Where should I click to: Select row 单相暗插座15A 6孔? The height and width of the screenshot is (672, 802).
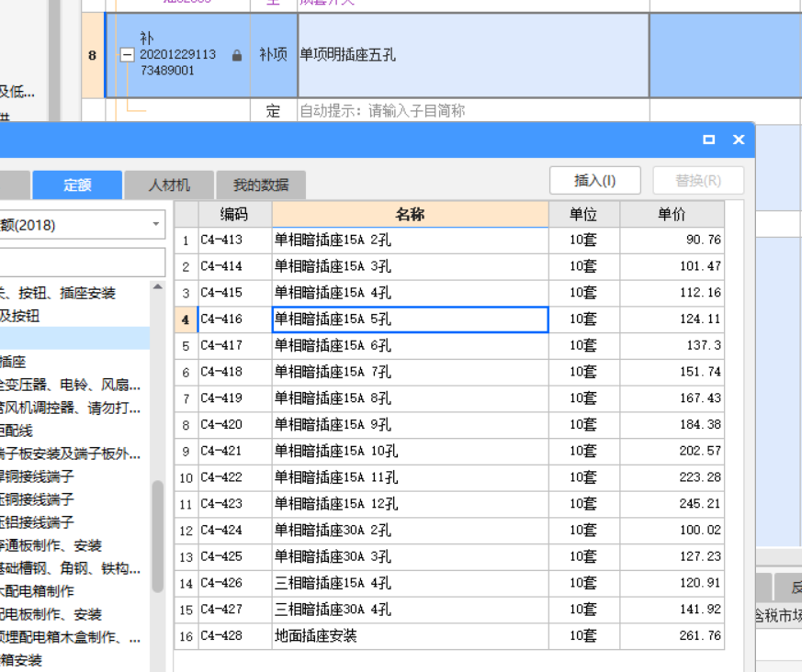(x=411, y=346)
